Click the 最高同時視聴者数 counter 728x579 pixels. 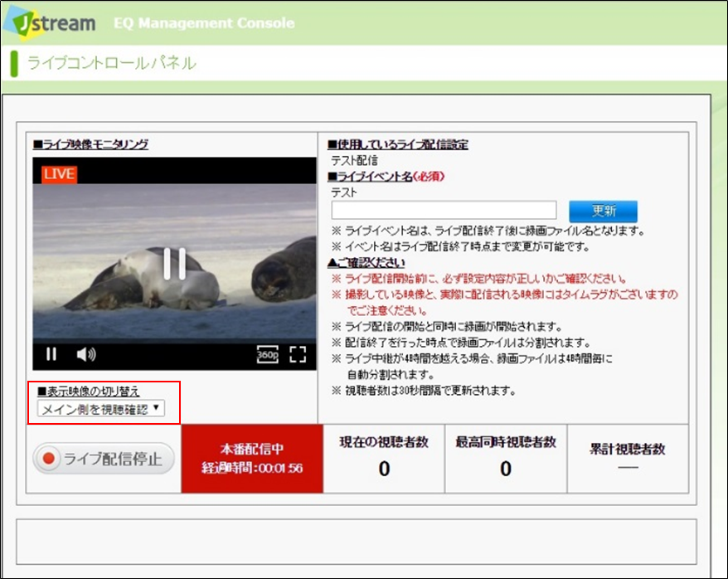(506, 458)
